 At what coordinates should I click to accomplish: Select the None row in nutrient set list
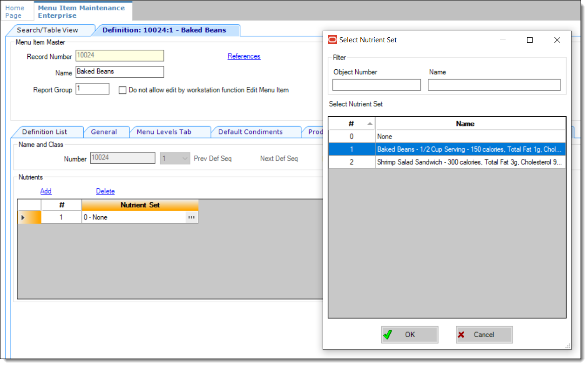pyautogui.click(x=447, y=137)
